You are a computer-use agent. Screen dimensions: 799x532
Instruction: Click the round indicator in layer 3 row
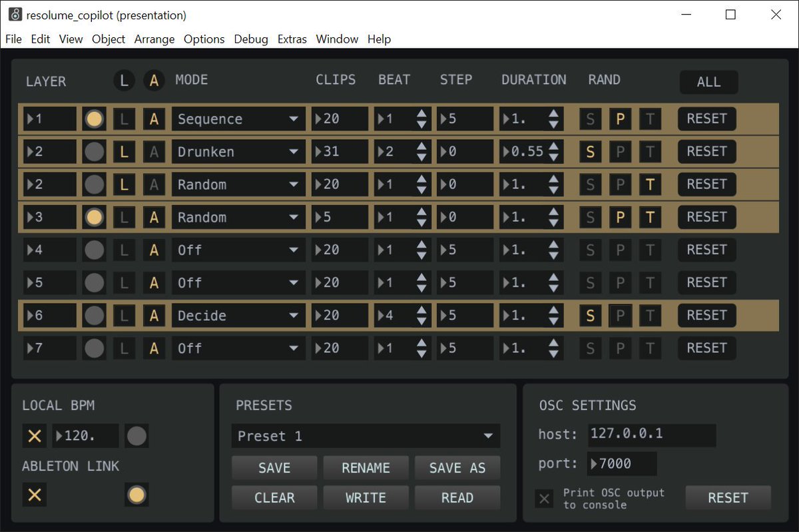95,217
